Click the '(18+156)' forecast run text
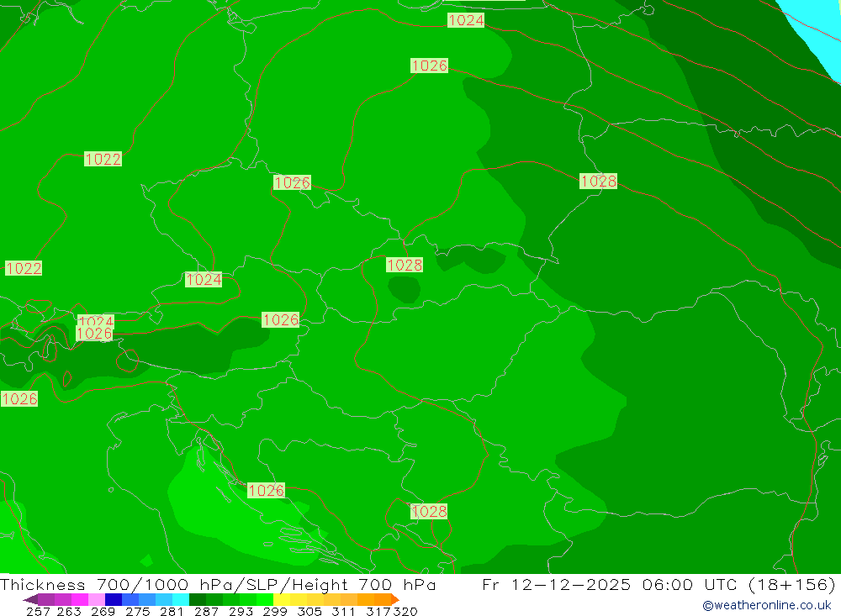841x616 pixels. pos(791,584)
